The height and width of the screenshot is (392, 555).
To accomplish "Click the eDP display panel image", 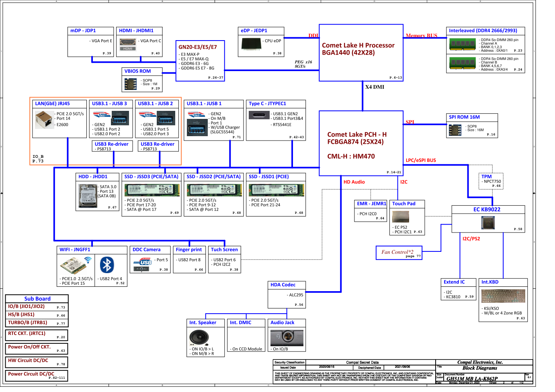I will click(x=251, y=44).
